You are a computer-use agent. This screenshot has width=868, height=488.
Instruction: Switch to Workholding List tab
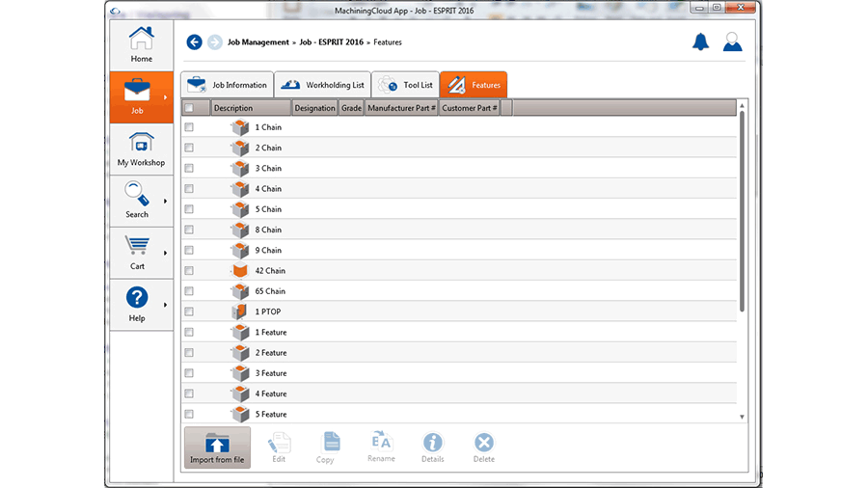pyautogui.click(x=323, y=85)
